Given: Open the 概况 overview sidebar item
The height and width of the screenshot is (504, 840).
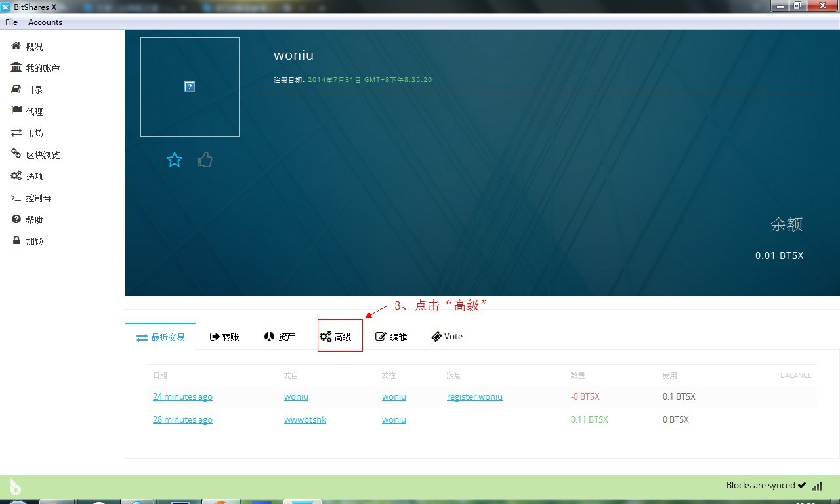Looking at the screenshot, I should [x=28, y=47].
